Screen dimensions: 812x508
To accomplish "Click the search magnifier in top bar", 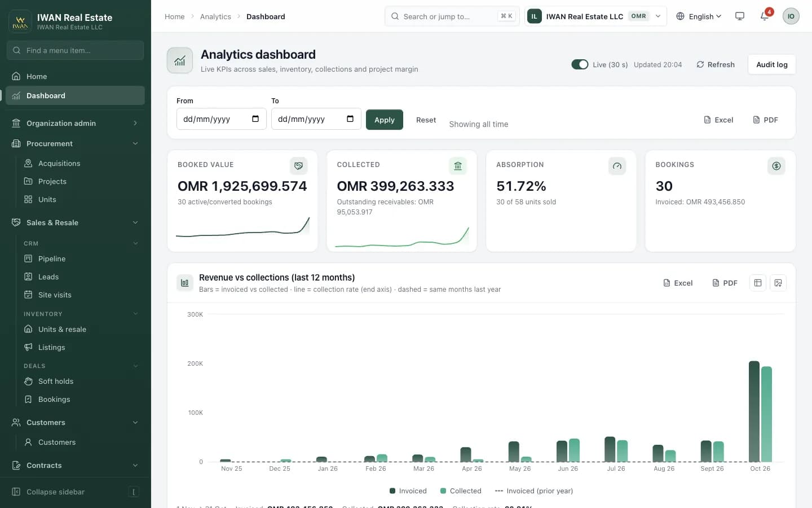I will click(395, 16).
